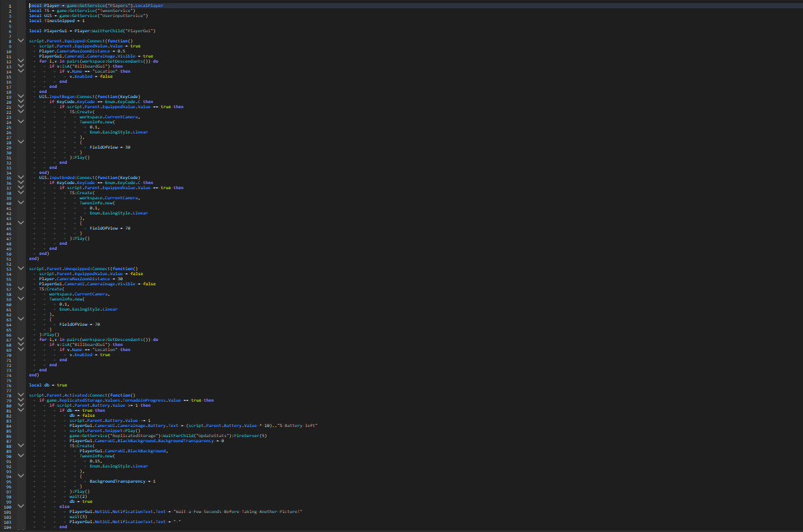Collapse the Battery.Value condition fold on line 80
Viewport: 803px width, 532px height.
(20, 405)
